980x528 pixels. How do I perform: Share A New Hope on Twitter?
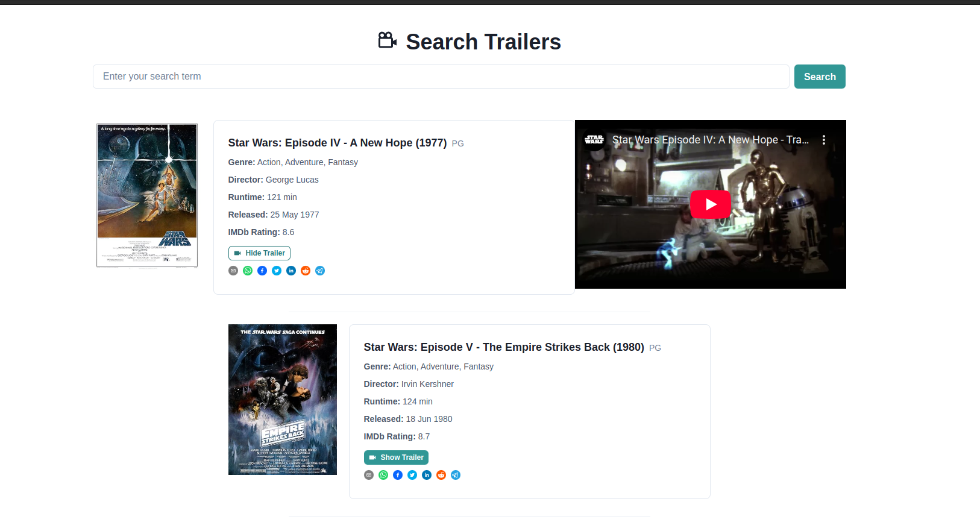coord(277,271)
